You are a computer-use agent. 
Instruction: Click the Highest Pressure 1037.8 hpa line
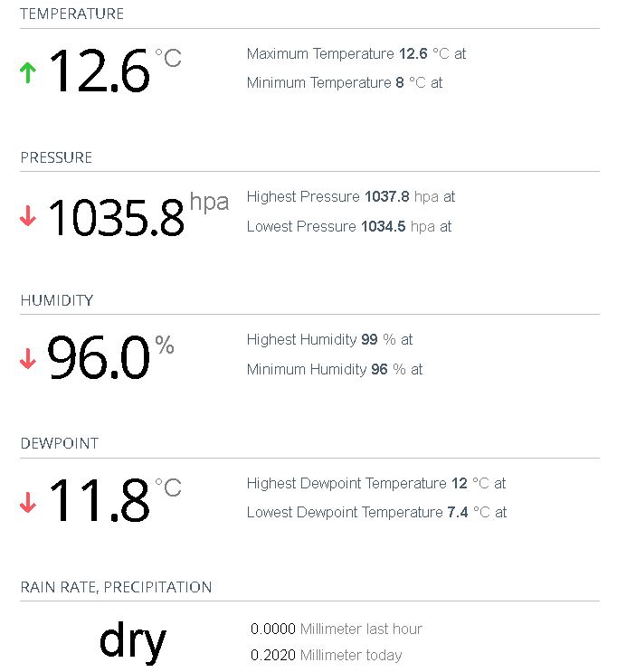[x=350, y=196]
